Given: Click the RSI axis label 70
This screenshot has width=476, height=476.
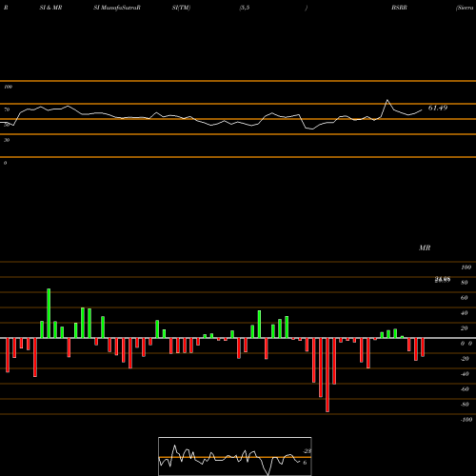Looking at the screenshot, I should pyautogui.click(x=7, y=109).
